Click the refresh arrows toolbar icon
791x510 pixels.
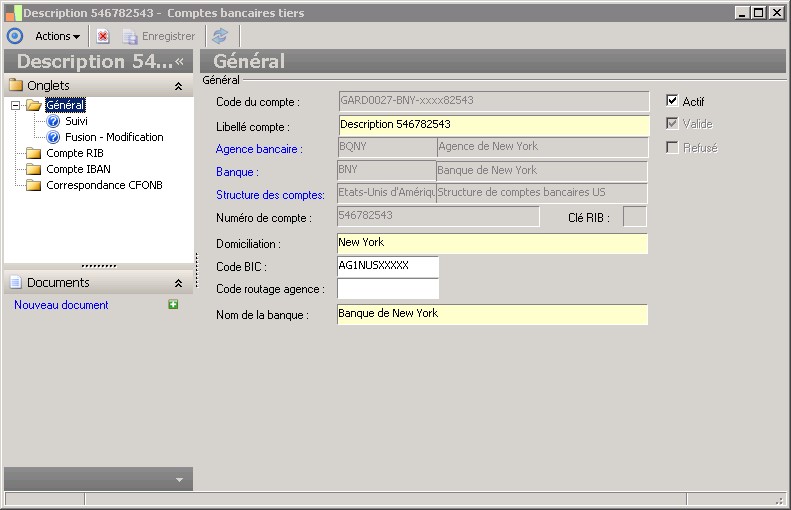click(220, 36)
